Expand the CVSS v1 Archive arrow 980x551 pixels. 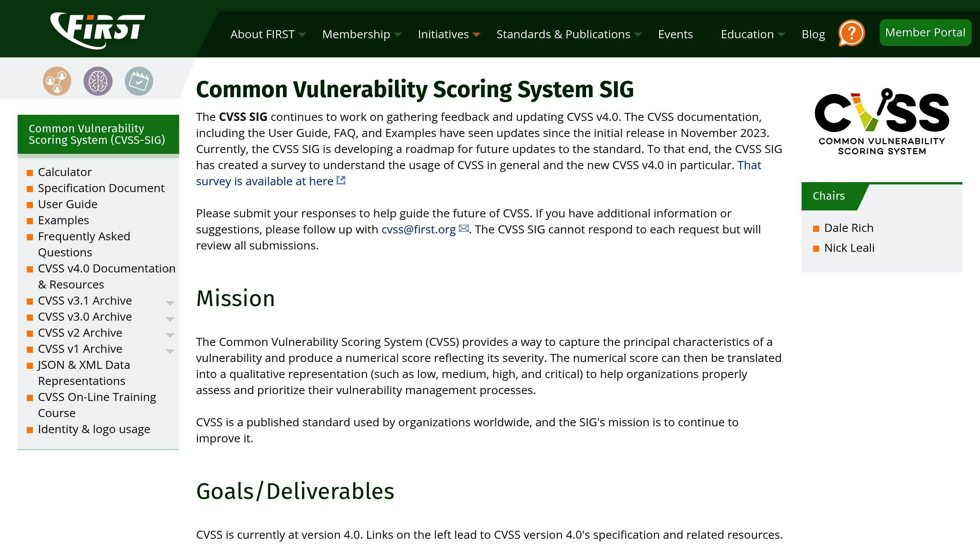(x=170, y=351)
